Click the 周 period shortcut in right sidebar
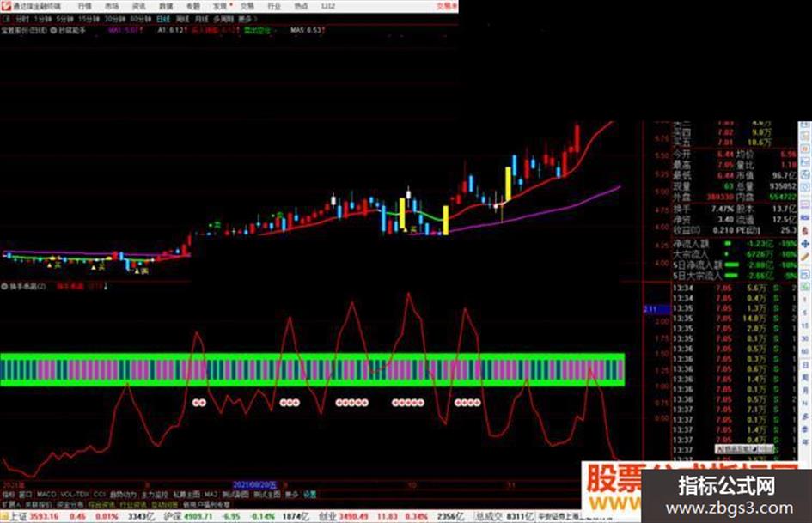The height and width of the screenshot is (523, 812). tap(805, 378)
